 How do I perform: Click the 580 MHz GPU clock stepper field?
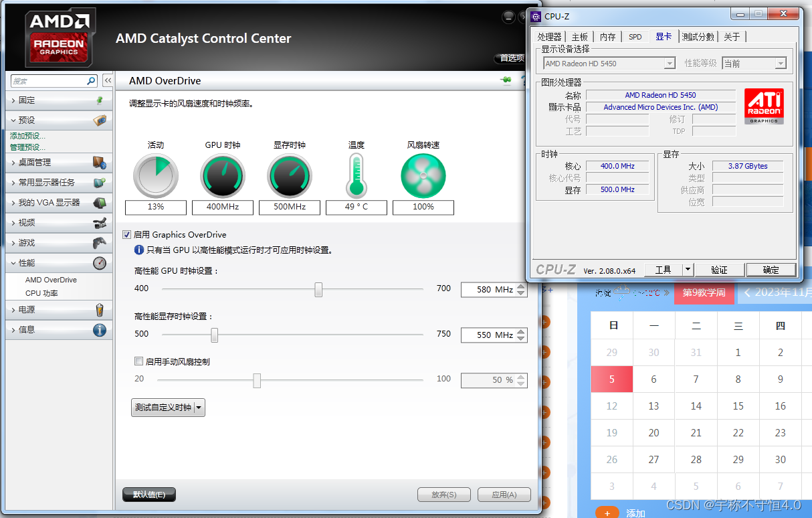pos(494,290)
